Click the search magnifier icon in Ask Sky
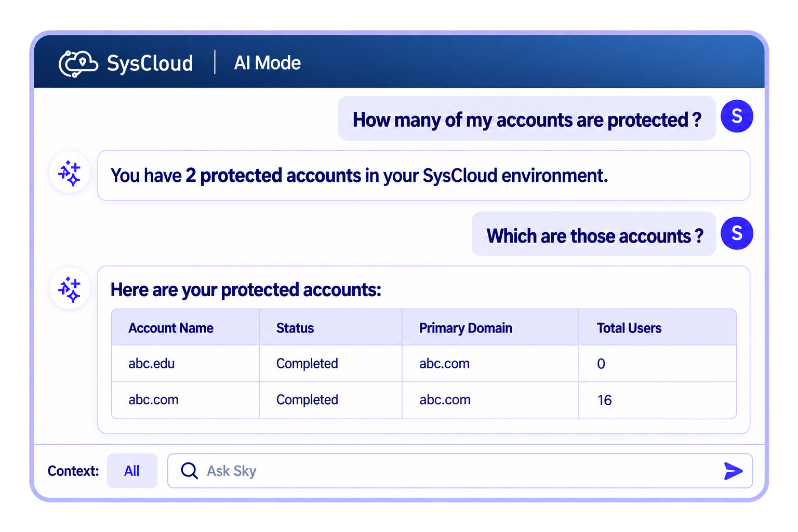Viewport: 798px width, 532px height. coord(189,471)
